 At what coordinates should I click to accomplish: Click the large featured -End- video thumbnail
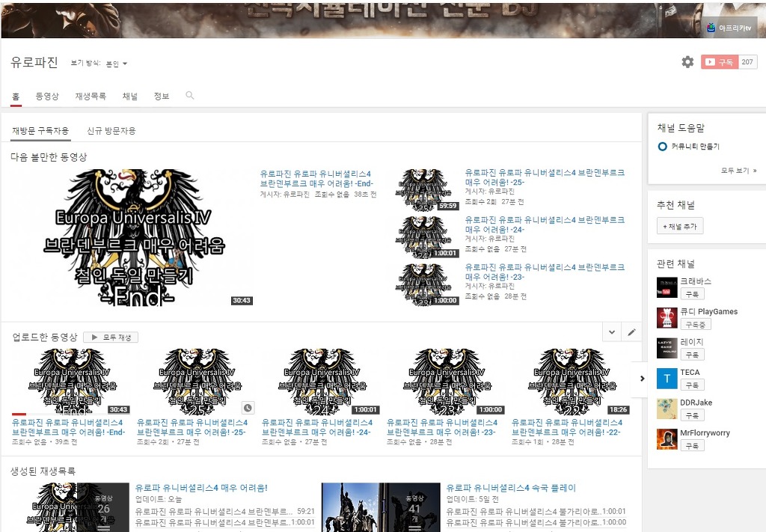point(132,237)
